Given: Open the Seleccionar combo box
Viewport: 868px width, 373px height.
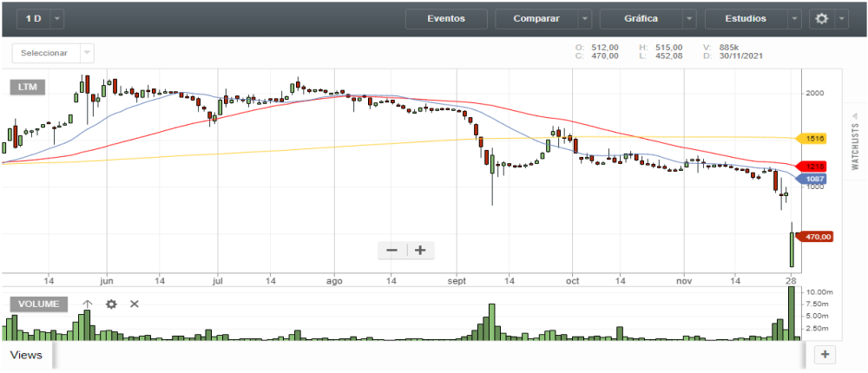Looking at the screenshot, I should [53, 53].
